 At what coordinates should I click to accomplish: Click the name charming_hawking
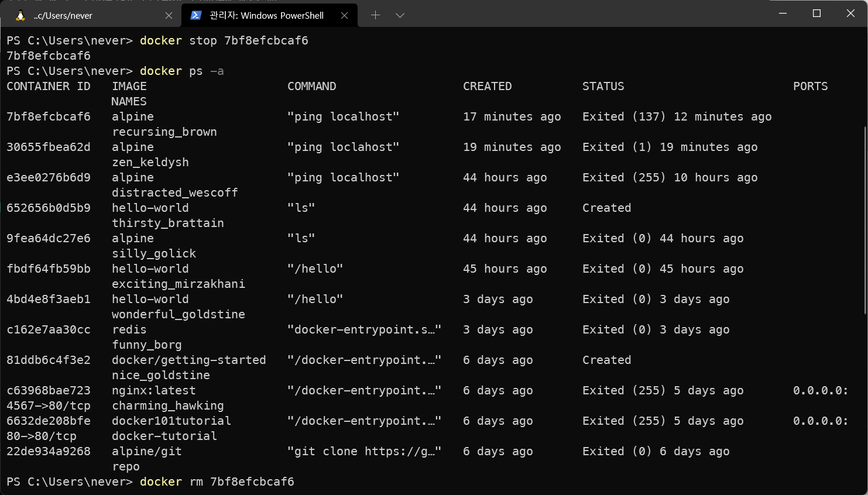168,405
